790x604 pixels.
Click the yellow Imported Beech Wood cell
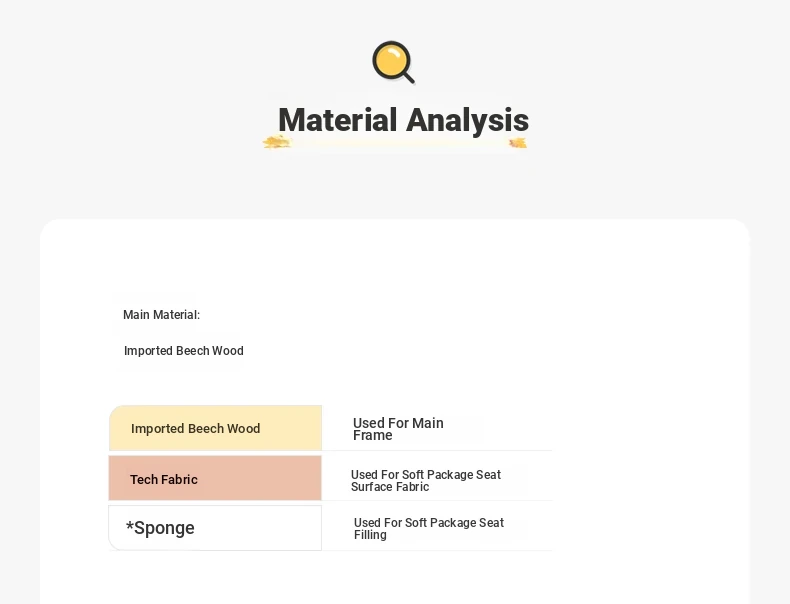215,428
